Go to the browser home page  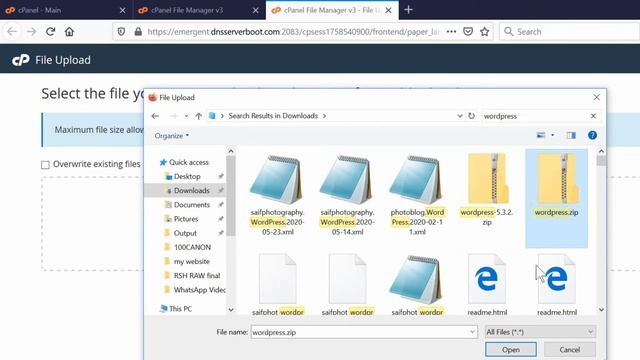pyautogui.click(x=69, y=31)
